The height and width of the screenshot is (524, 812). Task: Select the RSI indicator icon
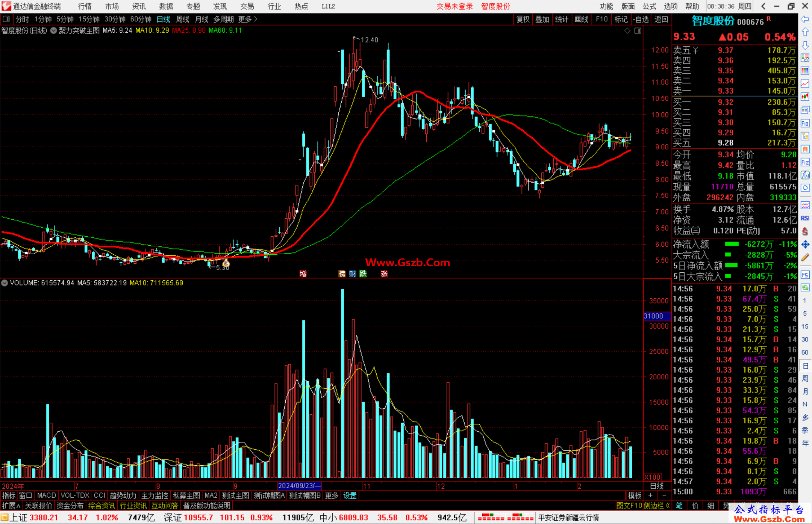tap(805, 218)
